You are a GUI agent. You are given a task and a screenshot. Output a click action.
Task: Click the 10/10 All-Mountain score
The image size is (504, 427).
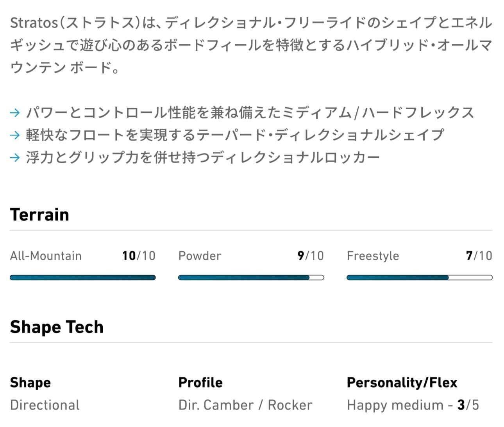139,256
